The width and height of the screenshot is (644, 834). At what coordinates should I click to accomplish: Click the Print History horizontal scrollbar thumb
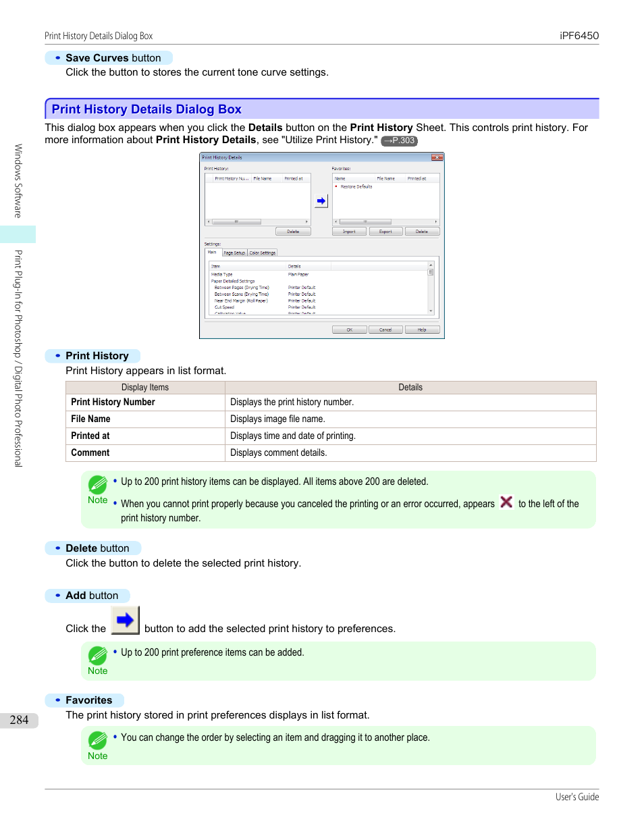236,221
